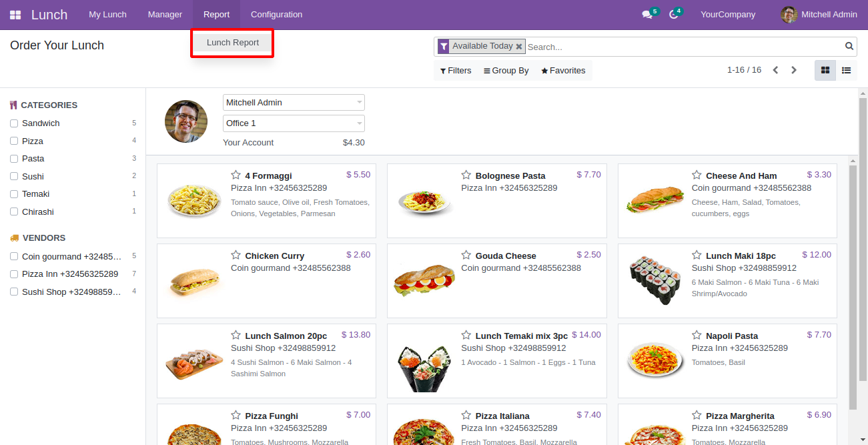Image resolution: width=868 pixels, height=445 pixels.
Task: Open the My Lunch menu
Action: point(107,15)
